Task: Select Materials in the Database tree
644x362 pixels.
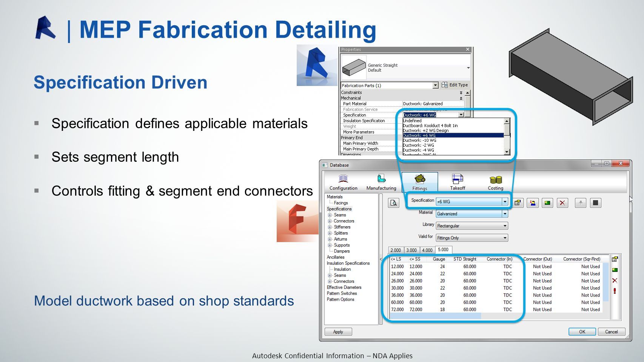Action: click(334, 197)
